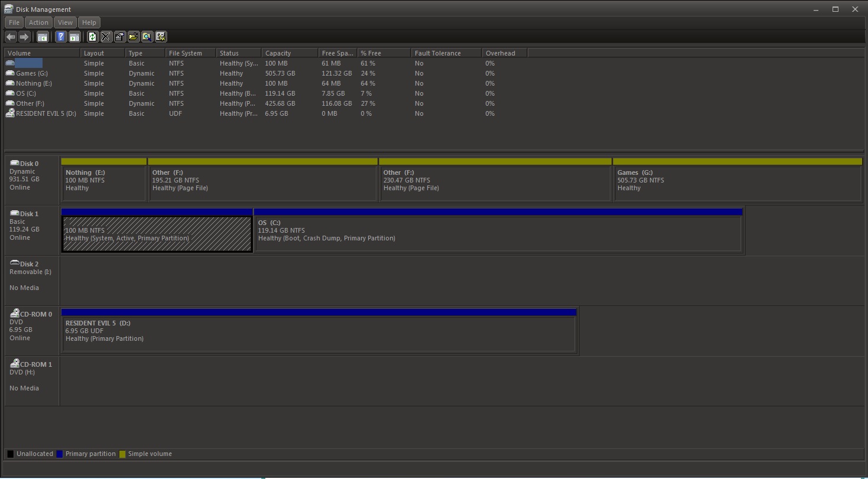Click the Delete X toolbar icon
Viewport: 868px width, 479px height.
106,37
